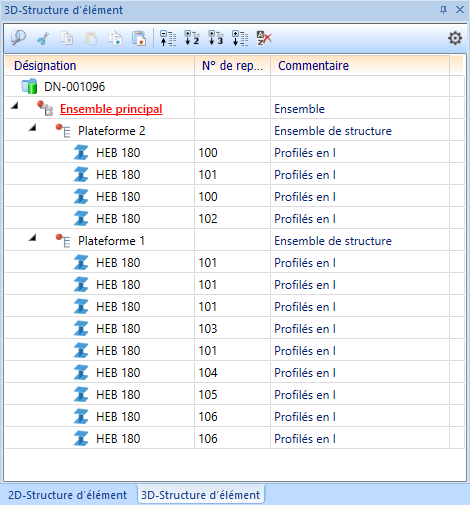Open the gear settings icon

[455, 38]
